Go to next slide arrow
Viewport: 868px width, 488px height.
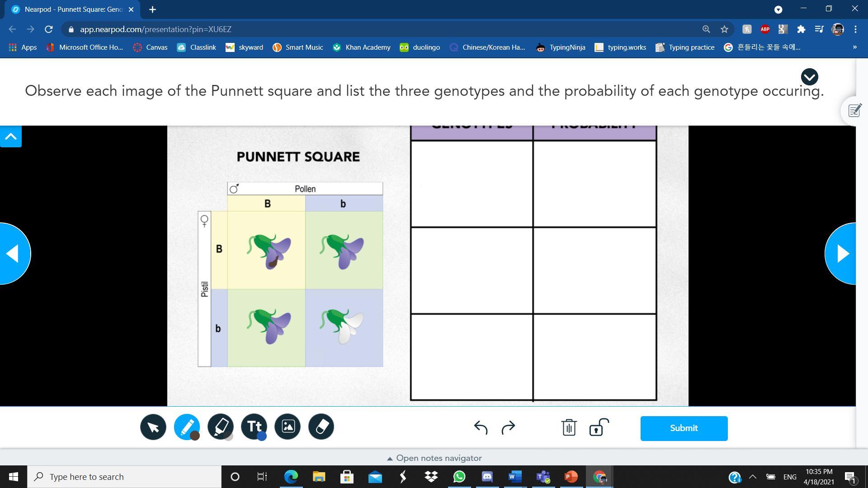point(842,254)
